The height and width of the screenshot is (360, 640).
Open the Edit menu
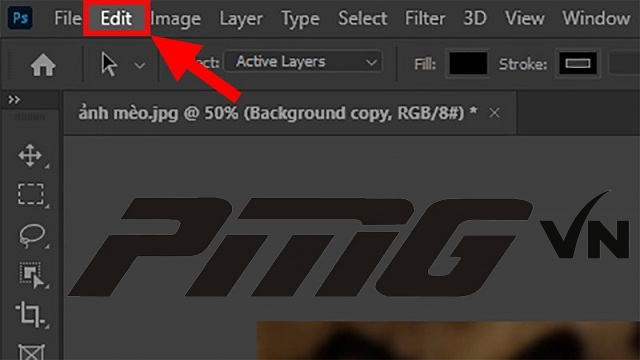116,18
